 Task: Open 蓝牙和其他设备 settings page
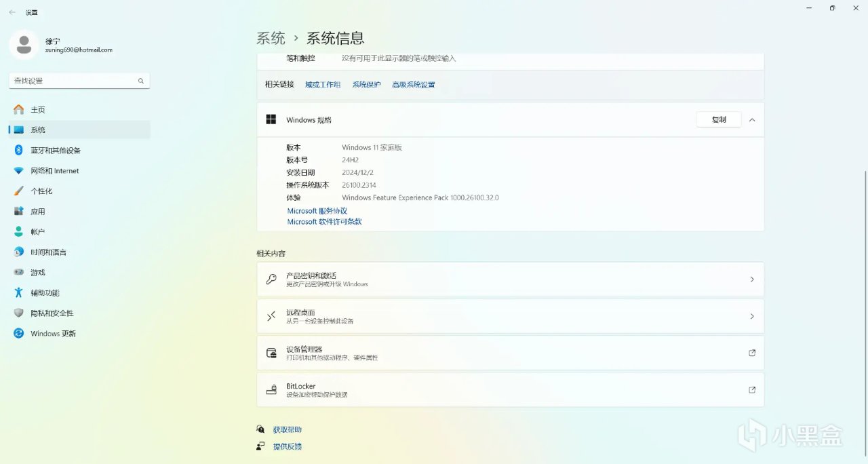click(x=79, y=150)
